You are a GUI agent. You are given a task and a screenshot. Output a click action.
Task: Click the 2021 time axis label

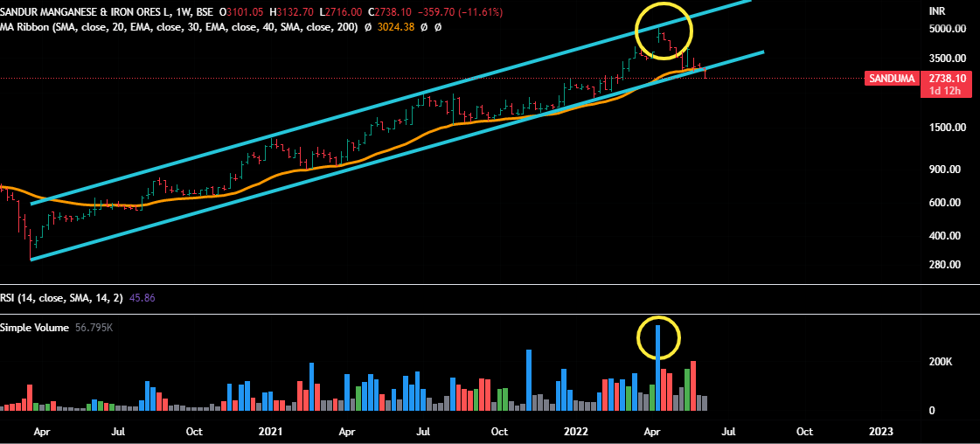pos(271,432)
